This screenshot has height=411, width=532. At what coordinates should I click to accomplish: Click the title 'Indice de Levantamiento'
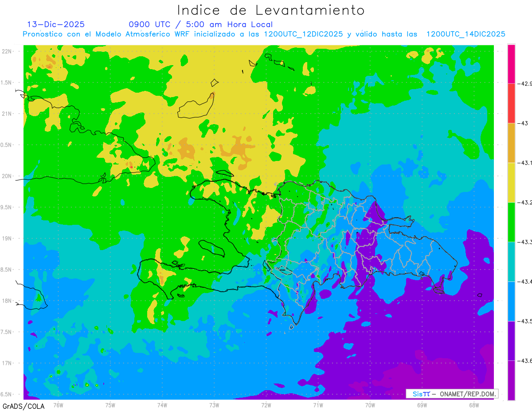(271, 10)
